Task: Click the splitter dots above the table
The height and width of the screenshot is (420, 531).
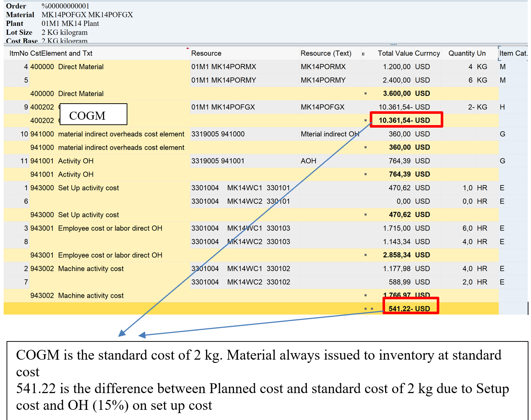Action: 393,44
